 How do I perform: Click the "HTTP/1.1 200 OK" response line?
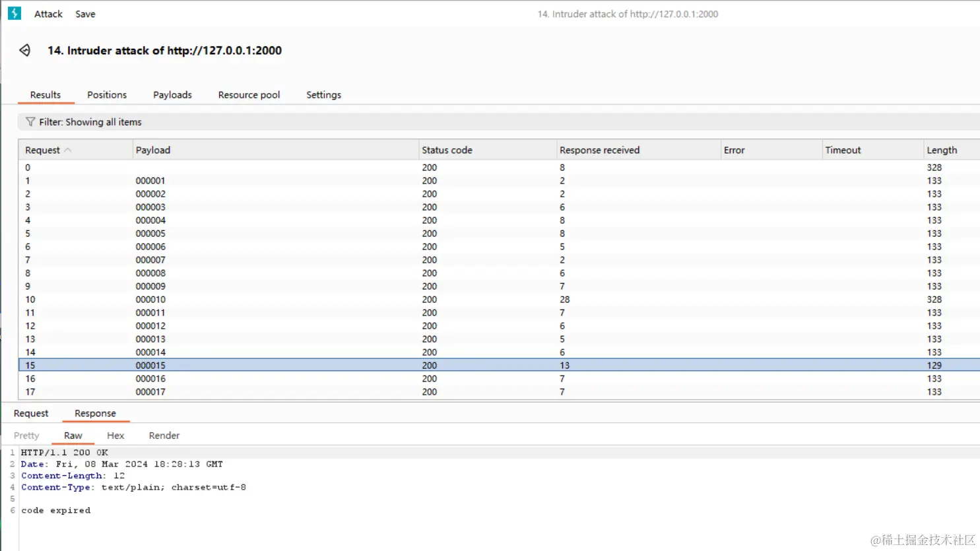(64, 453)
